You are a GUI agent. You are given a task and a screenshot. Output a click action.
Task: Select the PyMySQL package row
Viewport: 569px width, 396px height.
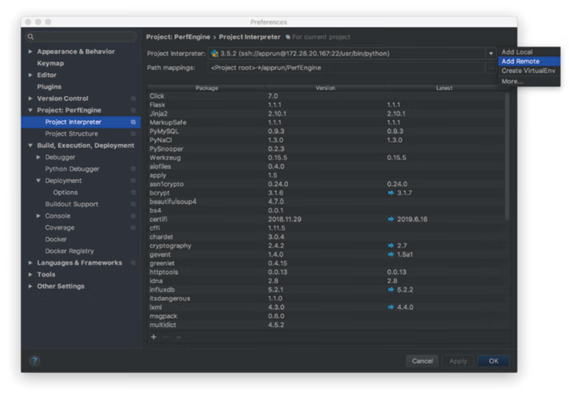(326, 131)
